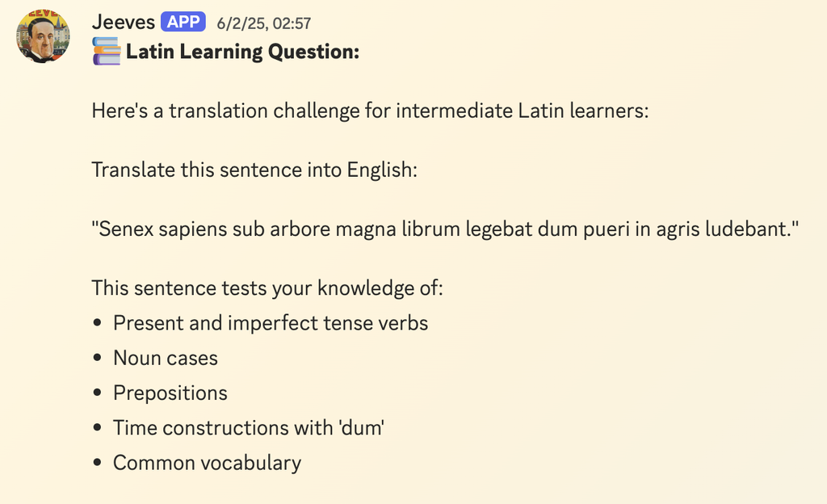The width and height of the screenshot is (827, 504).
Task: Click the Prepositions bullet item
Action: [170, 393]
